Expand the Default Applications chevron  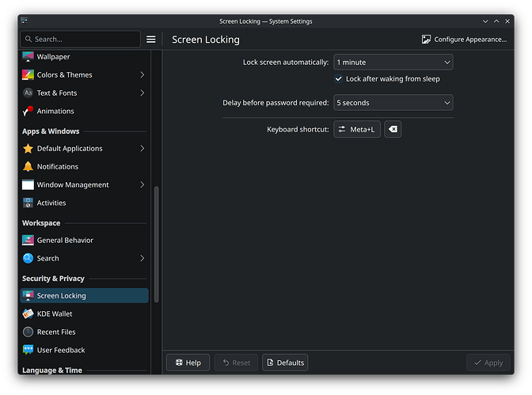(142, 148)
